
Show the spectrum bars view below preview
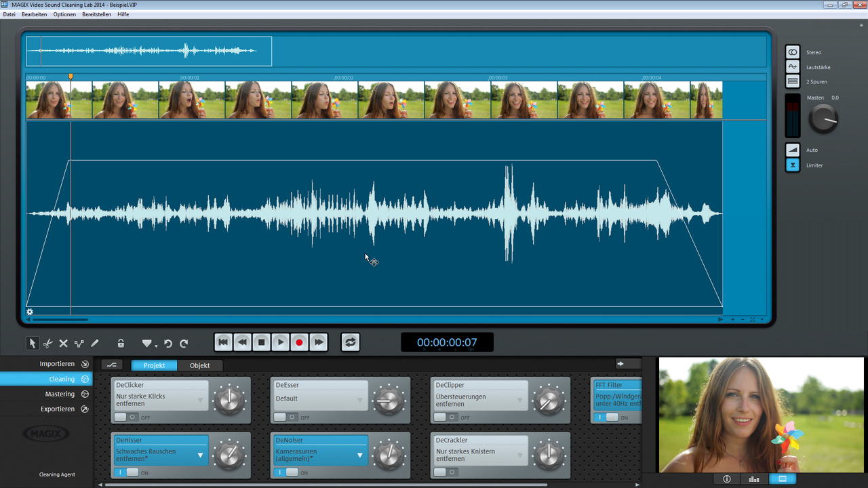(754, 479)
